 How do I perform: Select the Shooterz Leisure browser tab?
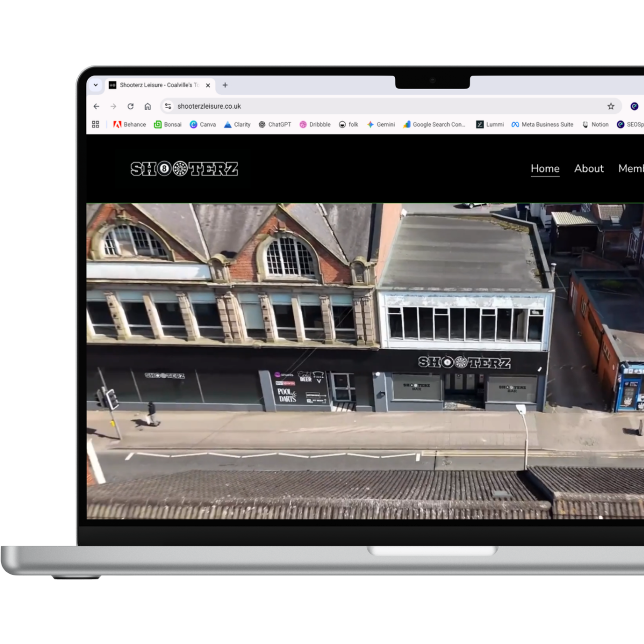(160, 85)
